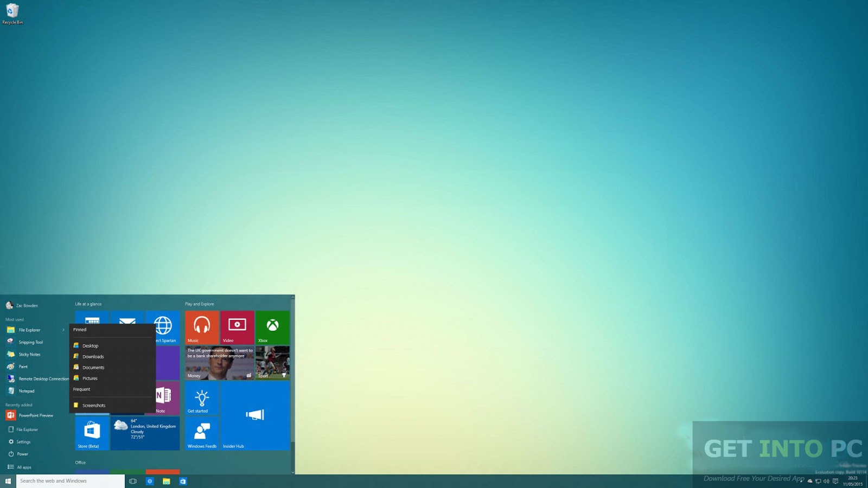Select Downloads in the jump list
Viewport: 868px width, 488px height.
(x=112, y=356)
